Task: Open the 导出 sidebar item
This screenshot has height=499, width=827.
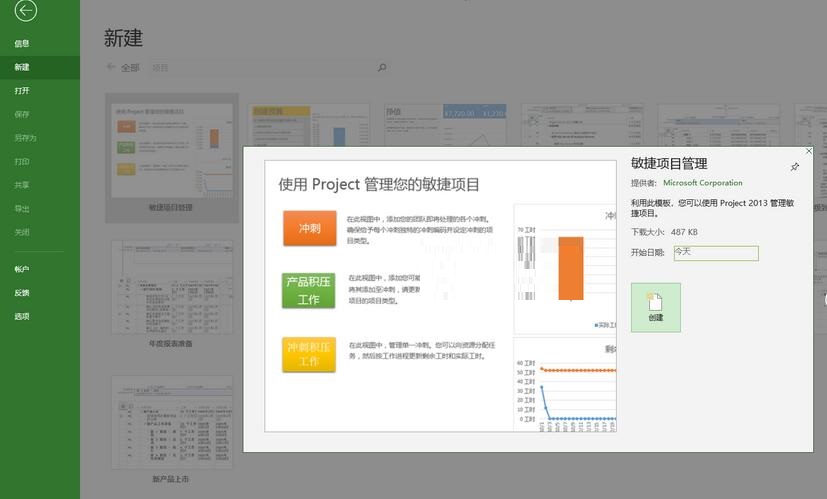Action: tap(22, 209)
